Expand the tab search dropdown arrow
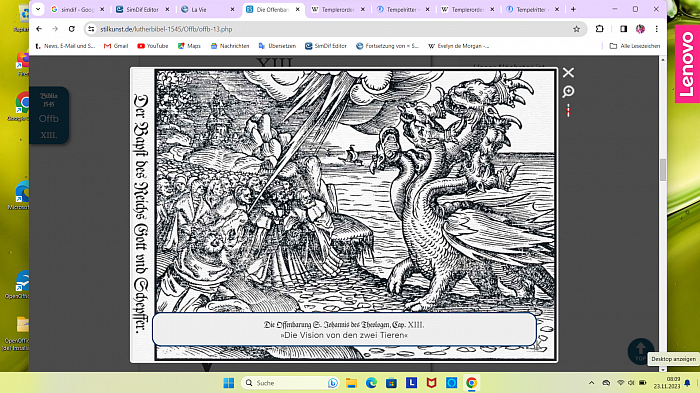This screenshot has height=393, width=700. tap(38, 9)
